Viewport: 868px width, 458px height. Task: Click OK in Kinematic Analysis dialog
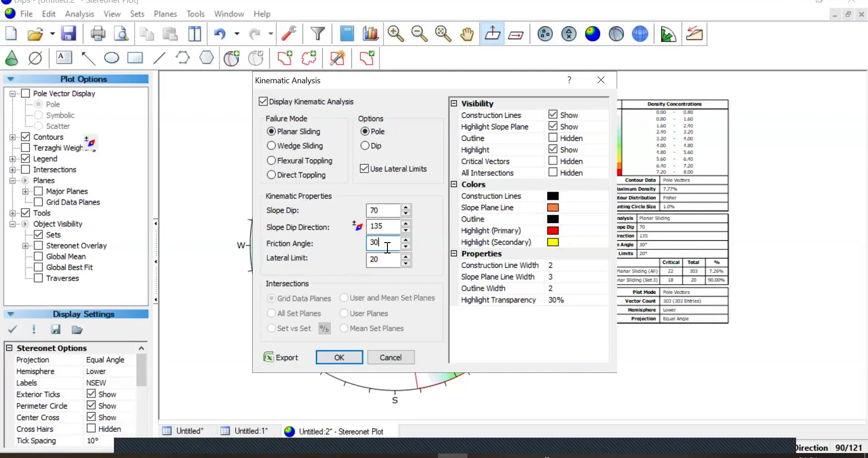pyautogui.click(x=339, y=357)
